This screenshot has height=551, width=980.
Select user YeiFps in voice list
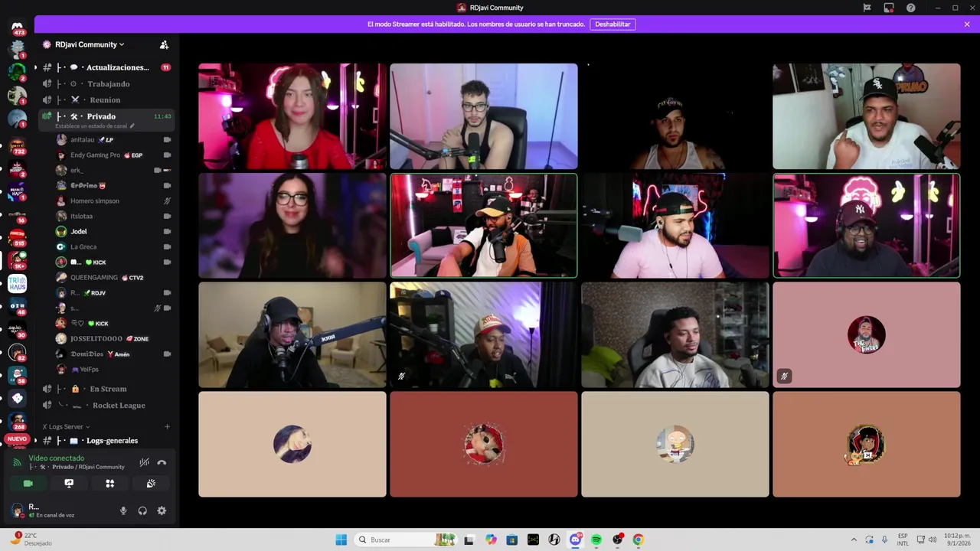[114, 370]
